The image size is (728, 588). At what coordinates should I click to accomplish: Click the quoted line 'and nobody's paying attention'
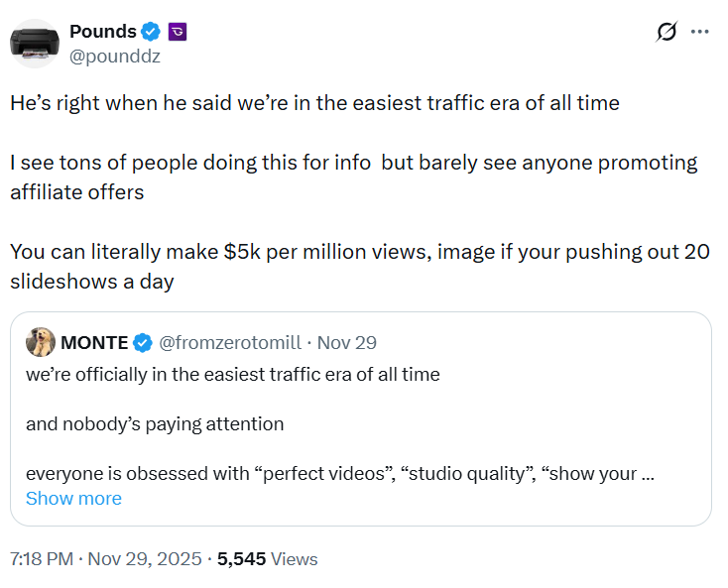click(155, 424)
